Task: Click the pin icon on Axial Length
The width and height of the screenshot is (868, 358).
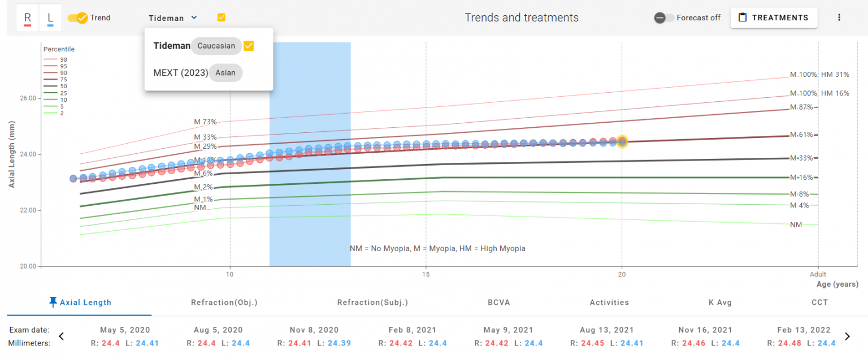Action: pyautogui.click(x=53, y=302)
